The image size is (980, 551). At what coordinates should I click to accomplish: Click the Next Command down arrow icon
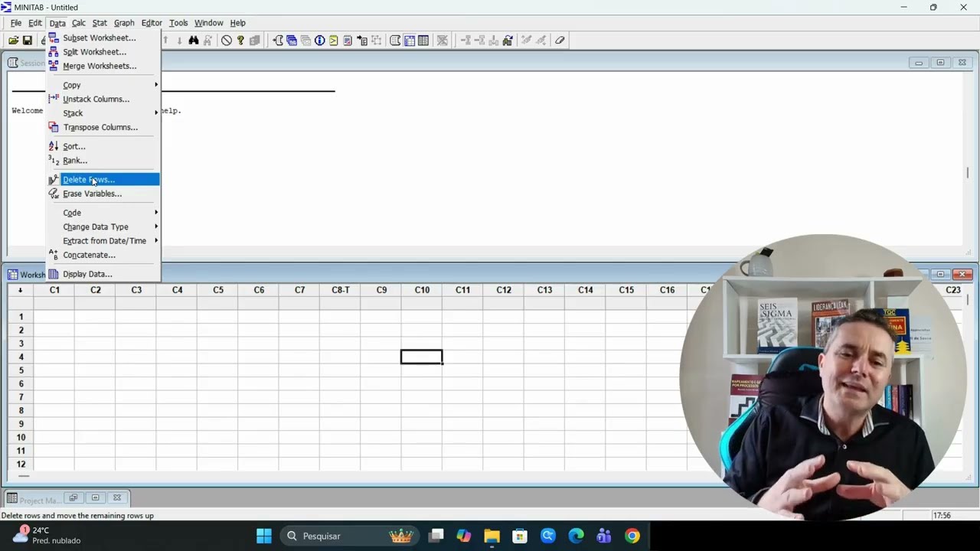pos(179,41)
